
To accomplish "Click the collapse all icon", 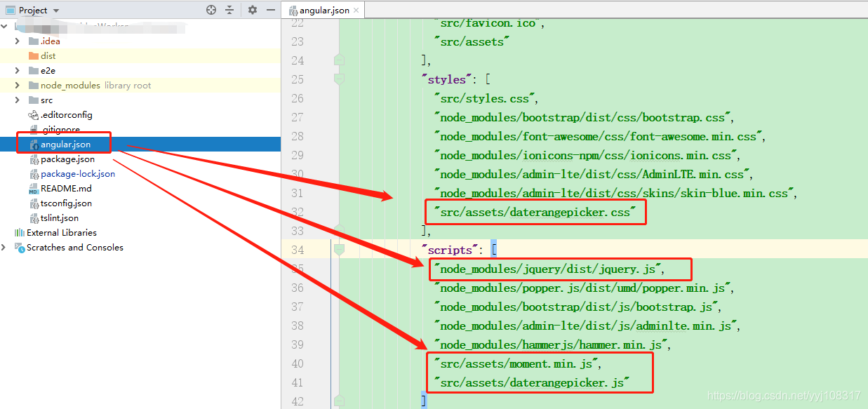I will (x=229, y=10).
